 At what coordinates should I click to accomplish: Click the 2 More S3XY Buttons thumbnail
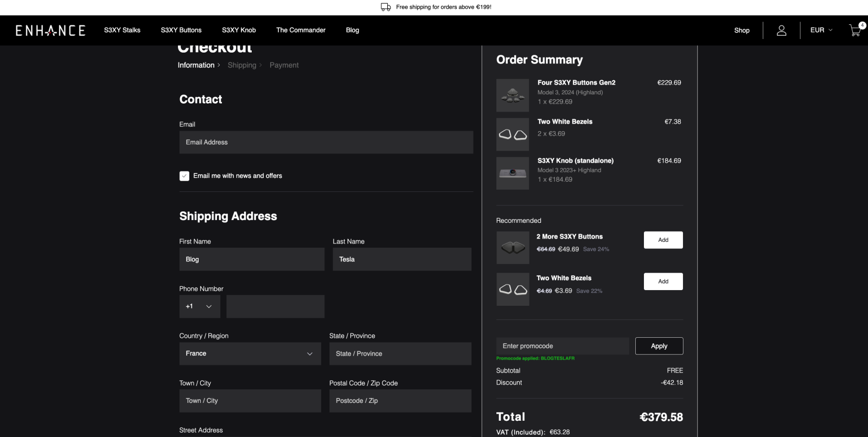click(x=513, y=248)
